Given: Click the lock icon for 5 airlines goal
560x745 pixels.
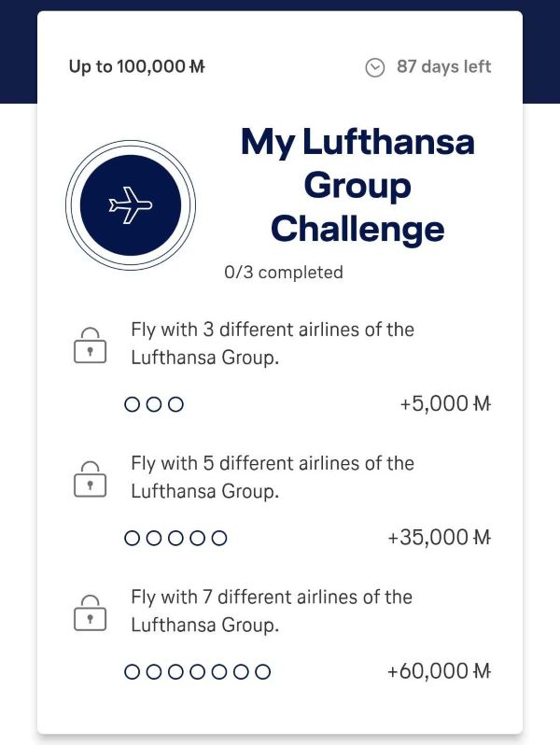Looking at the screenshot, I should (x=90, y=479).
